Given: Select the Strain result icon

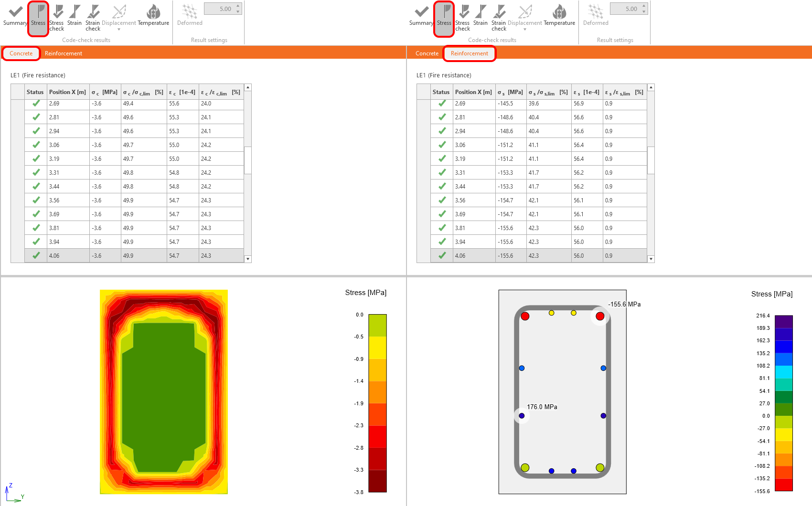Looking at the screenshot, I should point(75,14).
